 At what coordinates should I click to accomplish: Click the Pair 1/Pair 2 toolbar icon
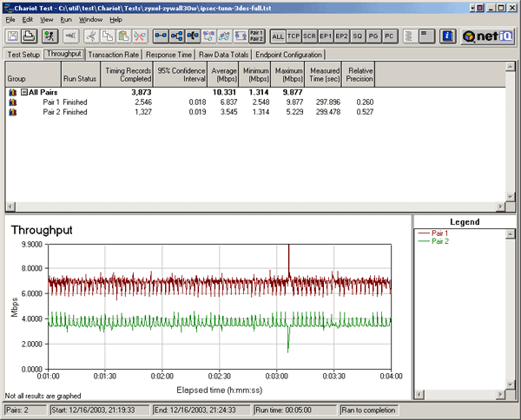(x=256, y=36)
